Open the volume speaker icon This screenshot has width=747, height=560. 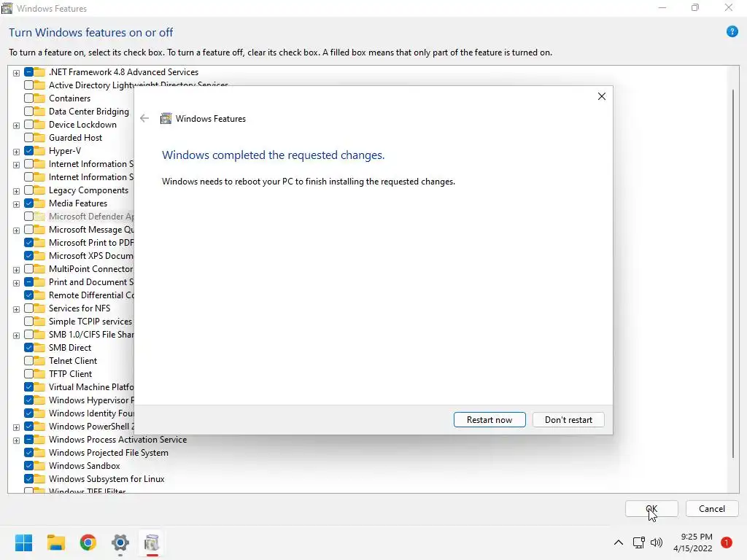point(657,542)
